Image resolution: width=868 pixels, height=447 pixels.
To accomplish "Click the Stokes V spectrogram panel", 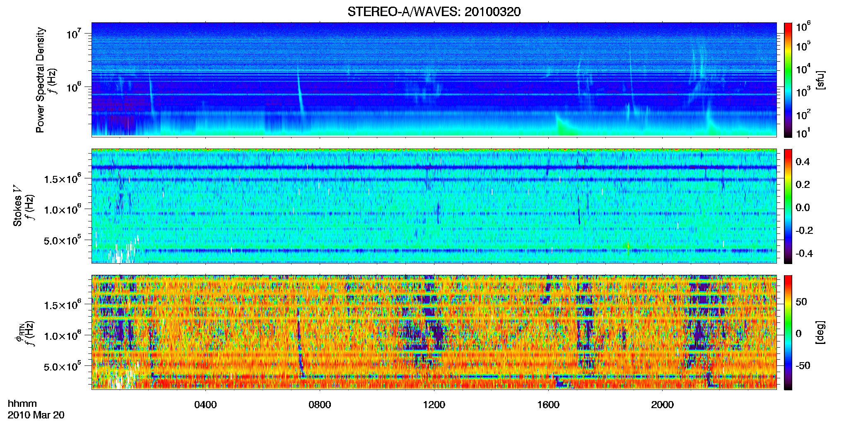I will pos(434,206).
